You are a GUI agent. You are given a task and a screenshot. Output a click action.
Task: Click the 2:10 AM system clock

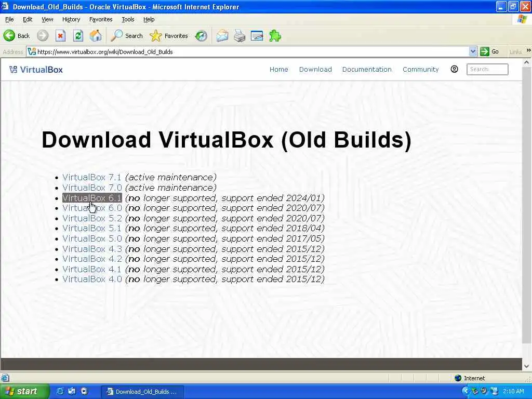[x=513, y=391]
